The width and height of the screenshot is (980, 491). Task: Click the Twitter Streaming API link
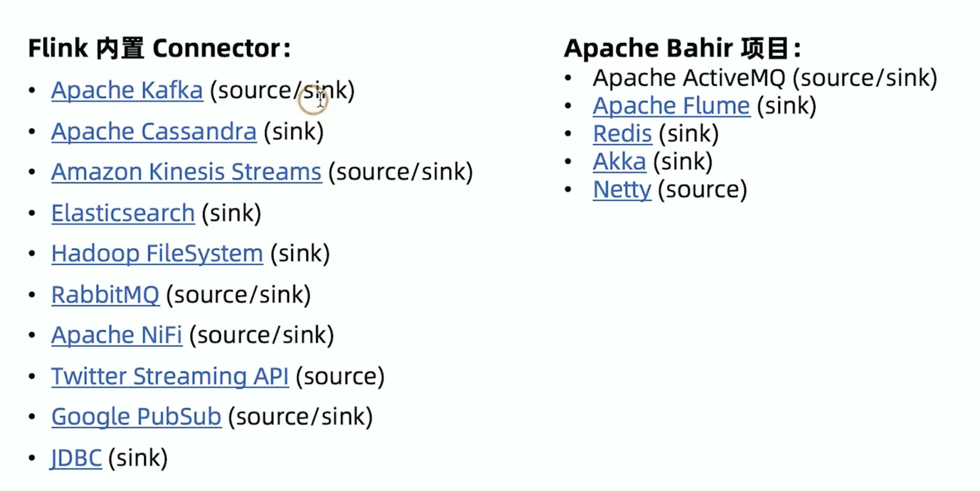point(170,376)
